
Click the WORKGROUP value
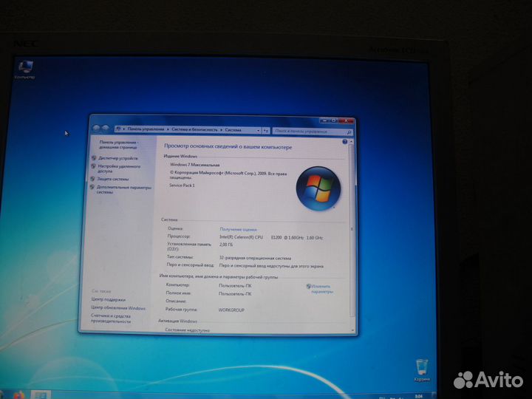(231, 310)
